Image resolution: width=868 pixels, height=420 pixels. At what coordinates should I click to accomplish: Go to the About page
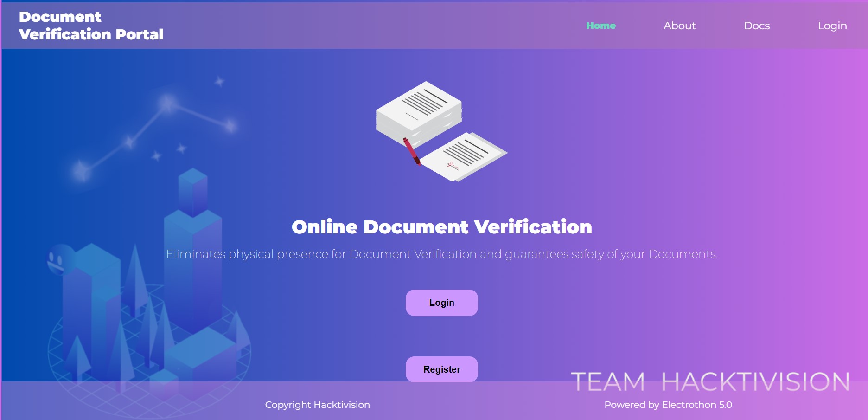[679, 26]
